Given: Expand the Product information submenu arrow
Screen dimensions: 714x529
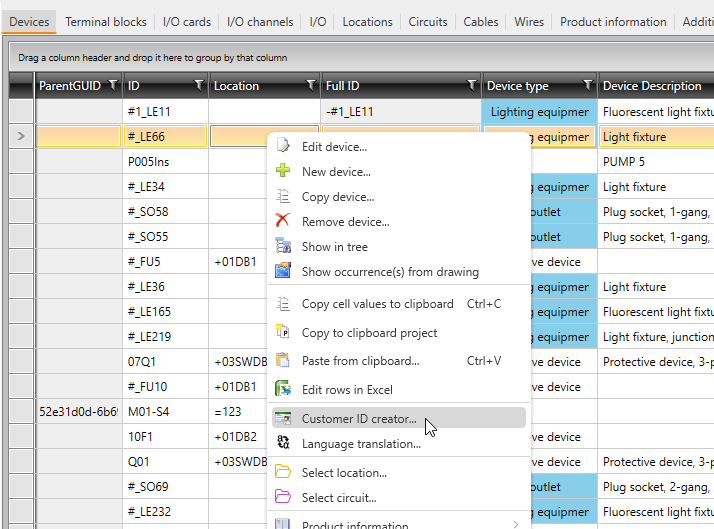Looking at the screenshot, I should click(515, 524).
